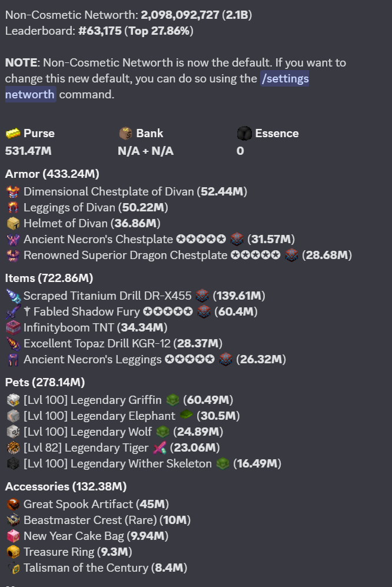Click the black Essence icon

[244, 133]
